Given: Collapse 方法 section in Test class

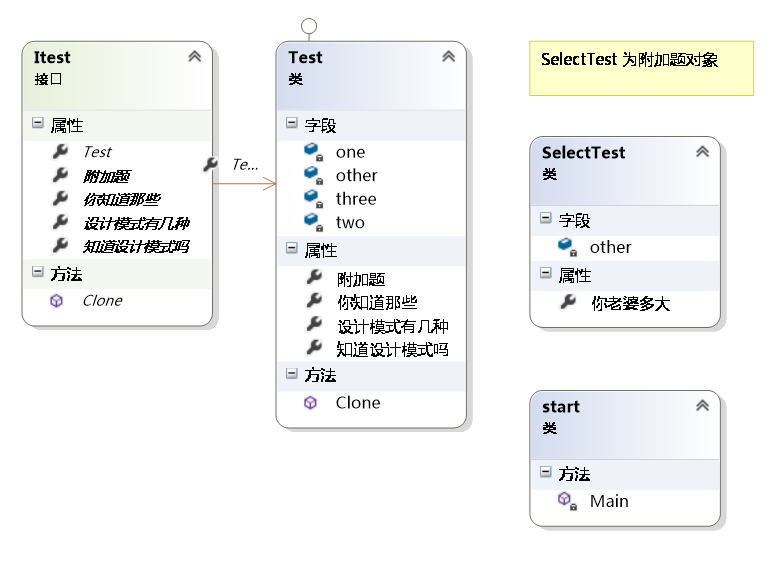Looking at the screenshot, I should (292, 373).
